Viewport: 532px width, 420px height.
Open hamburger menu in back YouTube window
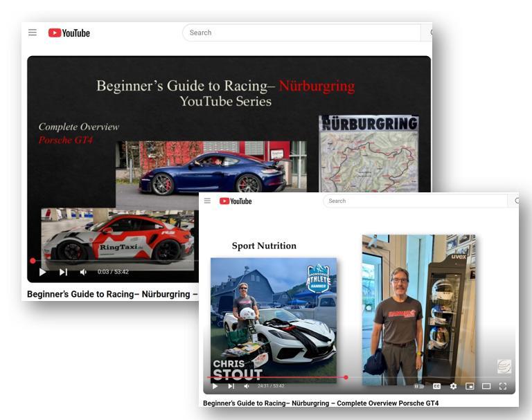33,33
